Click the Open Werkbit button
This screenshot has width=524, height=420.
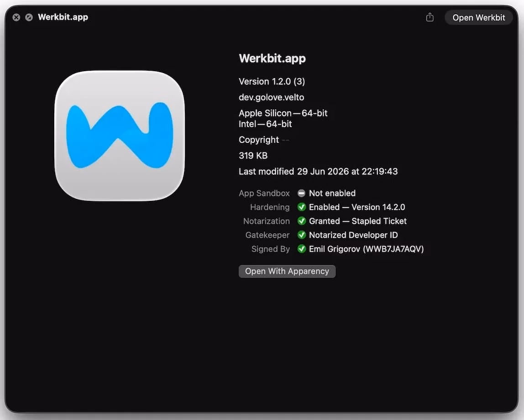click(478, 17)
